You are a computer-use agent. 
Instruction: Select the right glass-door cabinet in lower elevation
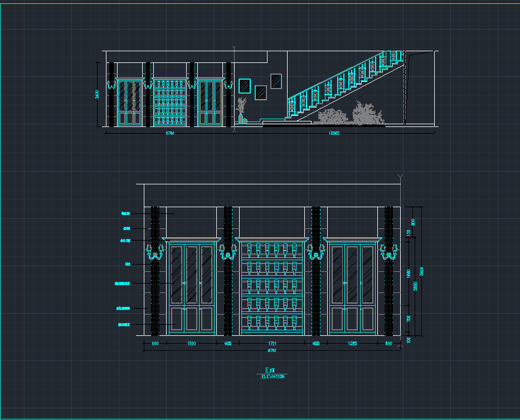pyautogui.click(x=353, y=286)
